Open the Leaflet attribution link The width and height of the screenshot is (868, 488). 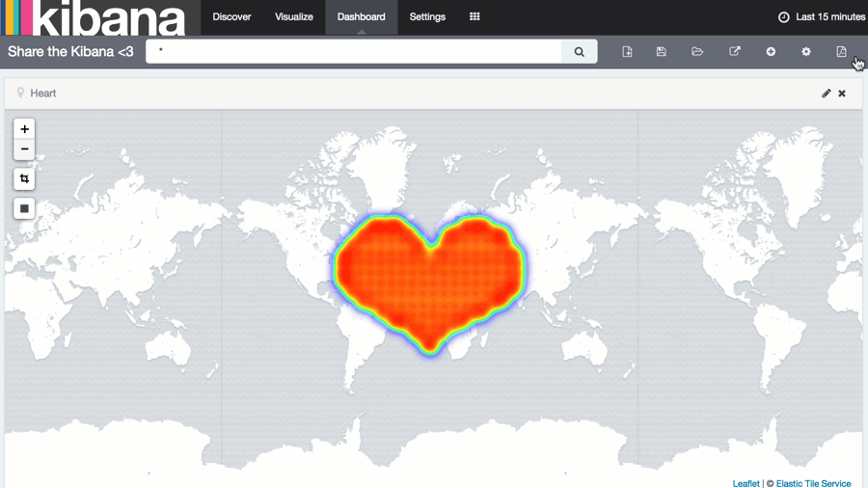(x=746, y=483)
